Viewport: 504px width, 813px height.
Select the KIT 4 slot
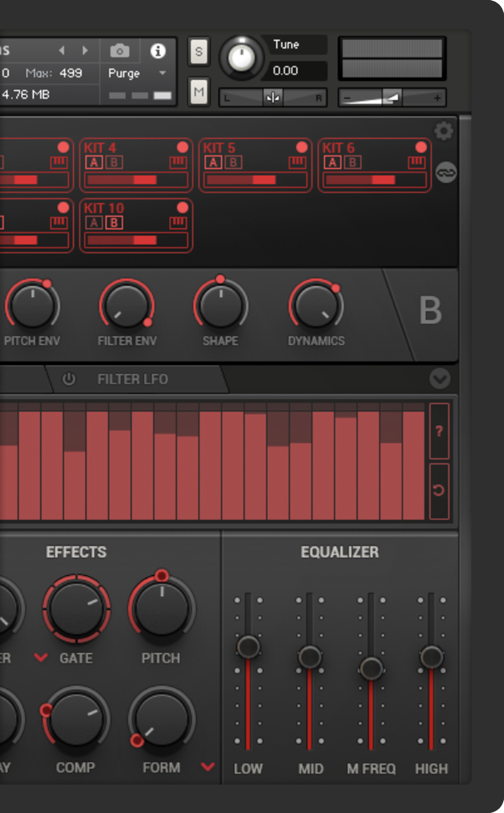(x=136, y=165)
